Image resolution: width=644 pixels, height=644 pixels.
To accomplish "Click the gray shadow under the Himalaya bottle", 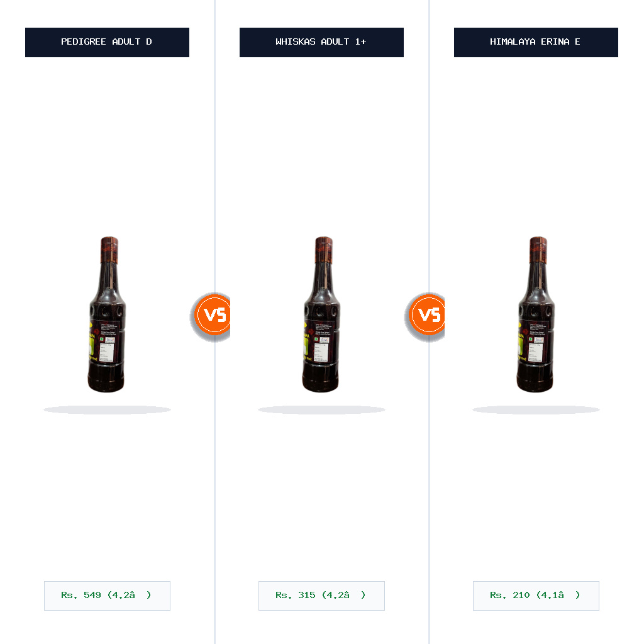I will pyautogui.click(x=536, y=409).
